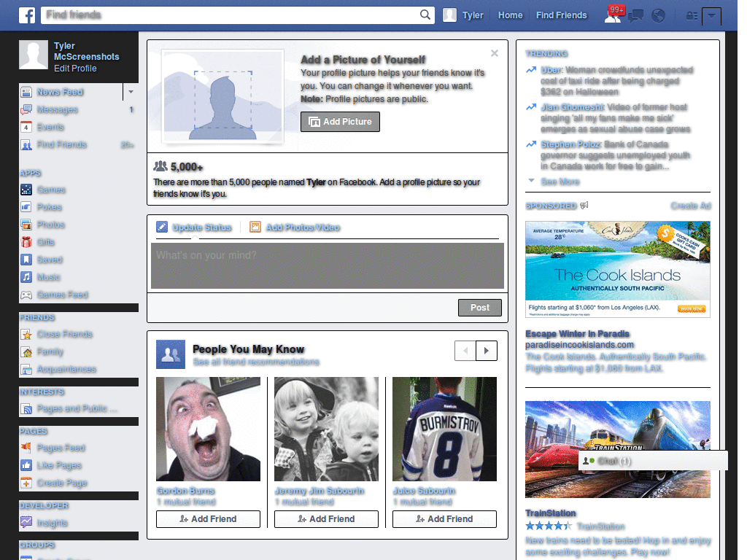This screenshot has height=560, width=747.
Task: Open the News Feed options arrow
Action: tap(130, 91)
